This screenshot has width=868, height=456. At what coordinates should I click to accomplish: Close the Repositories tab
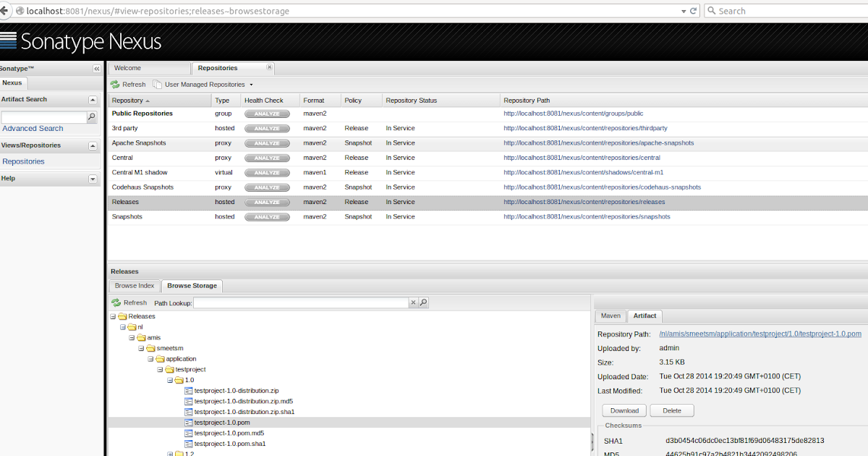click(x=270, y=67)
